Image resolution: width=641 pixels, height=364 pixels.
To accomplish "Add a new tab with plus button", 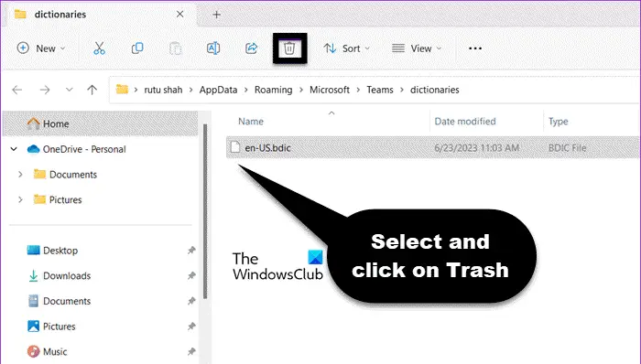I will pyautogui.click(x=216, y=15).
